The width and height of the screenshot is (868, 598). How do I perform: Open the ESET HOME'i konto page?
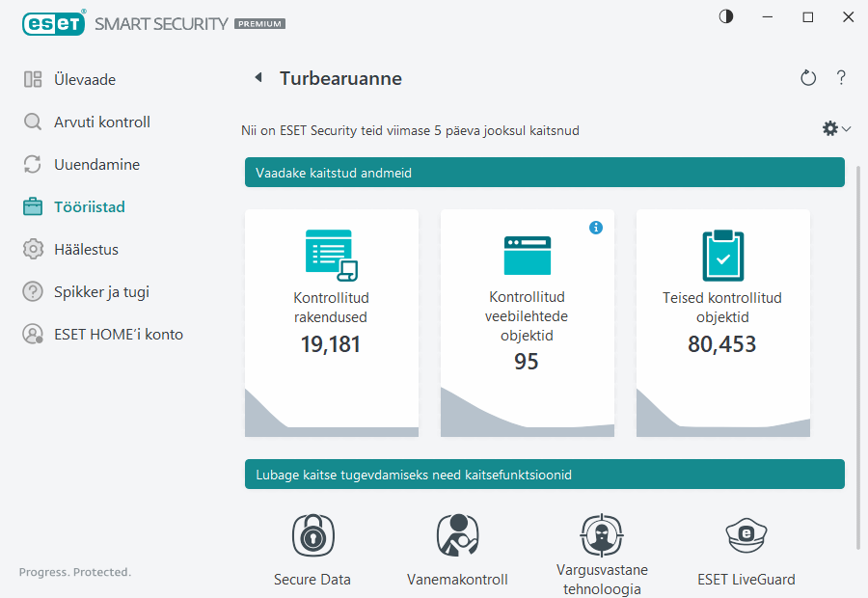[x=30, y=334]
